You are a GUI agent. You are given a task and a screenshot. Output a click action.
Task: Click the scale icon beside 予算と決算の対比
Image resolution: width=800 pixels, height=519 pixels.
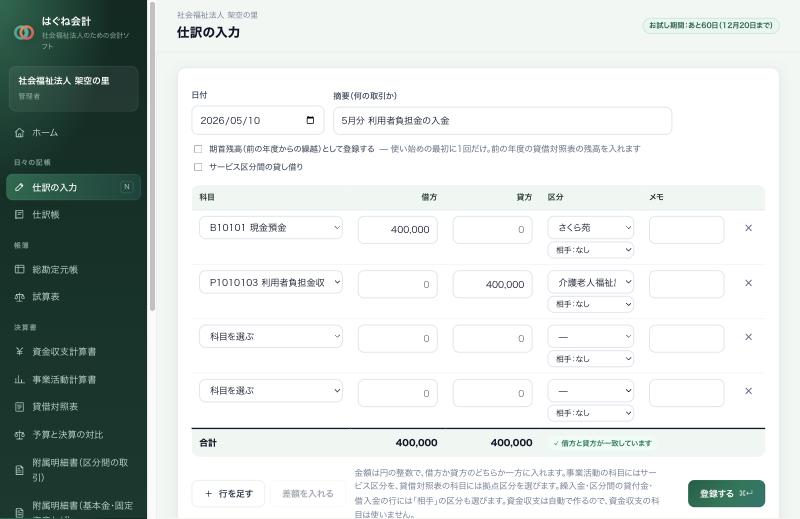coord(19,434)
